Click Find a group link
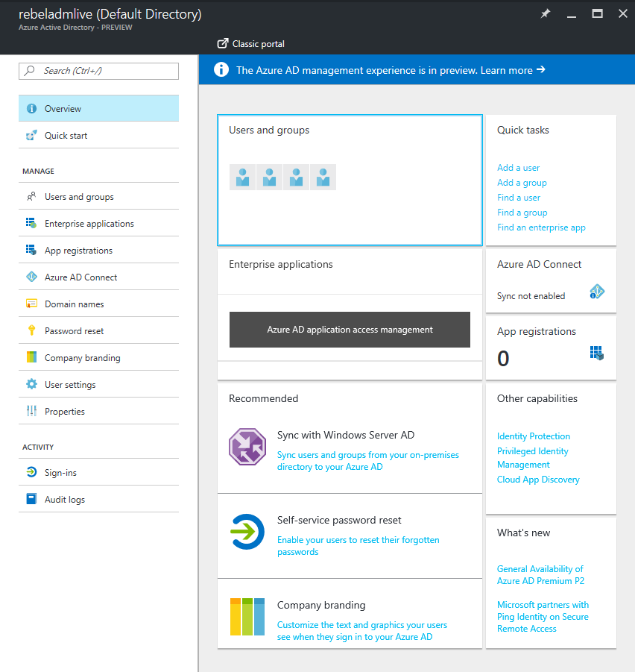This screenshot has width=635, height=672. (522, 213)
